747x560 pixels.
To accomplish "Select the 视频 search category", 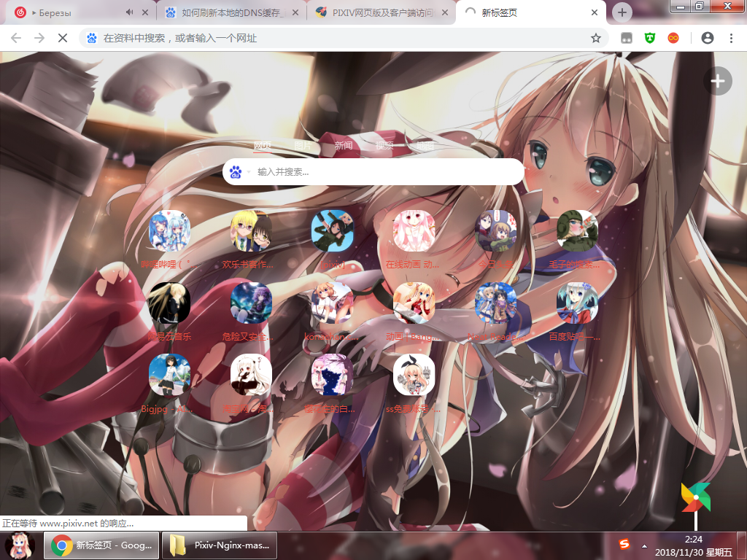I will click(x=384, y=145).
